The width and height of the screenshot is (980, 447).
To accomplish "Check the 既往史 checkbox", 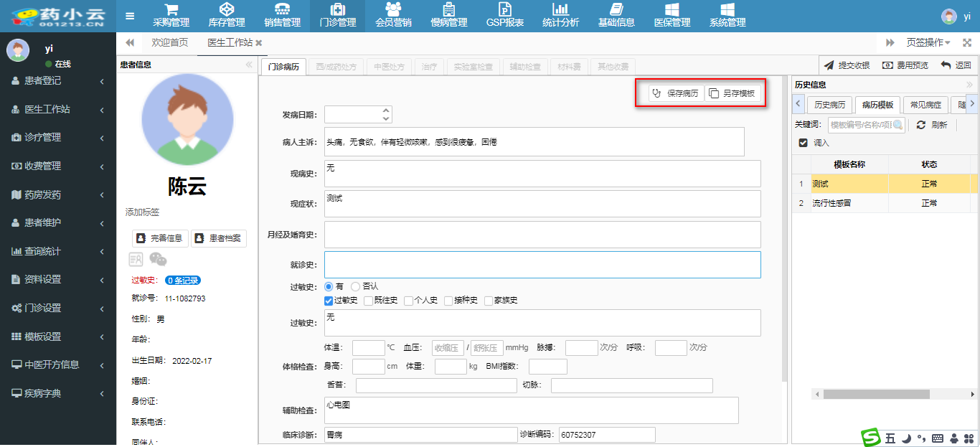I will (x=369, y=301).
